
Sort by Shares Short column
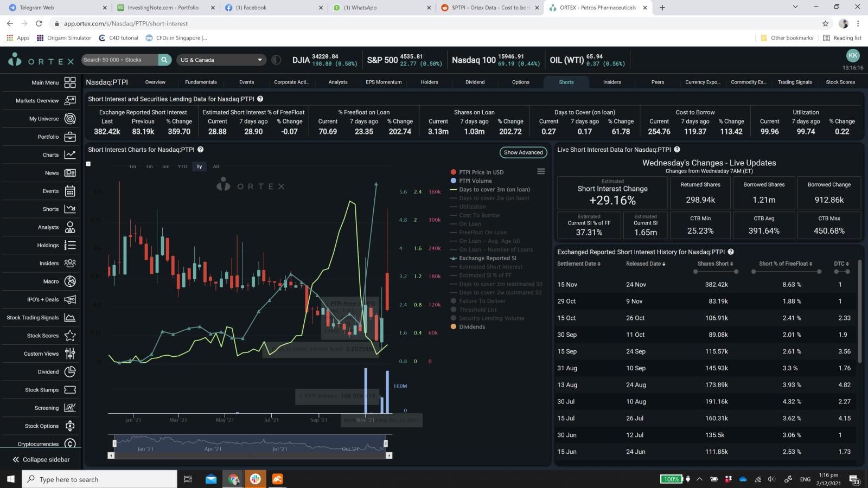click(x=715, y=264)
